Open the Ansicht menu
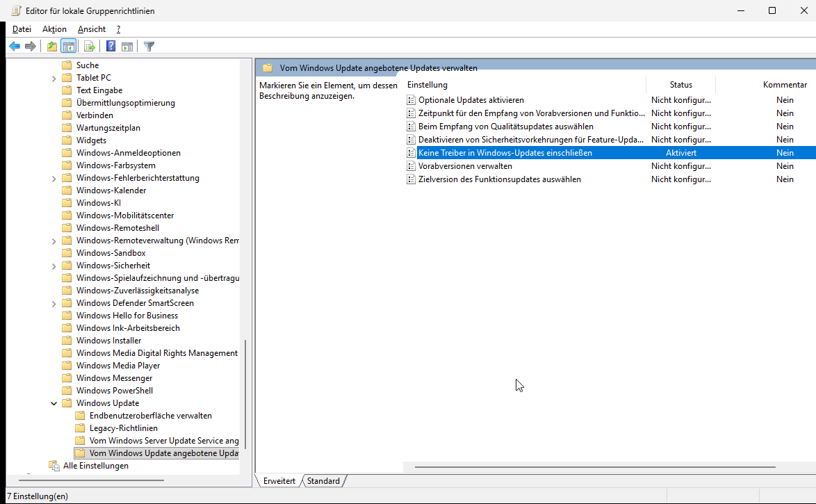816x504 pixels. [92, 29]
